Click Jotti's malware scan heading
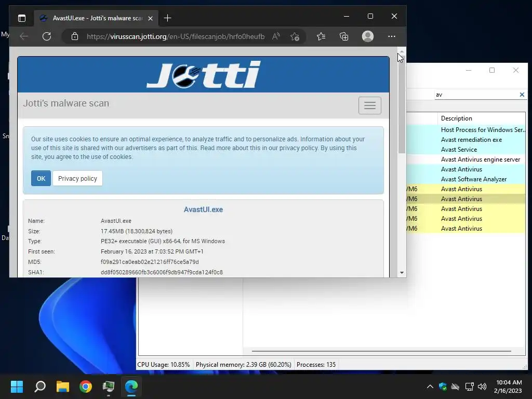The height and width of the screenshot is (399, 532). (x=66, y=103)
